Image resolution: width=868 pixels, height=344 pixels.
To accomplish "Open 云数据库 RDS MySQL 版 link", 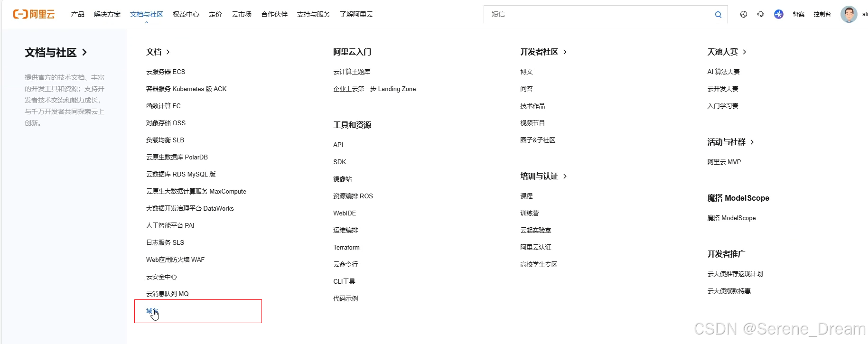I will 181,174.
